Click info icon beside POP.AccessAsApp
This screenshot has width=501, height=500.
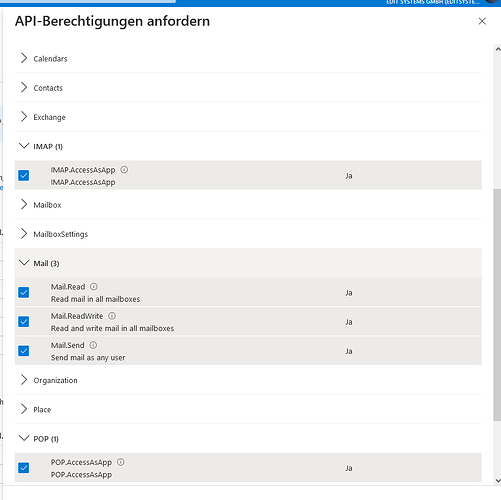pyautogui.click(x=121, y=462)
